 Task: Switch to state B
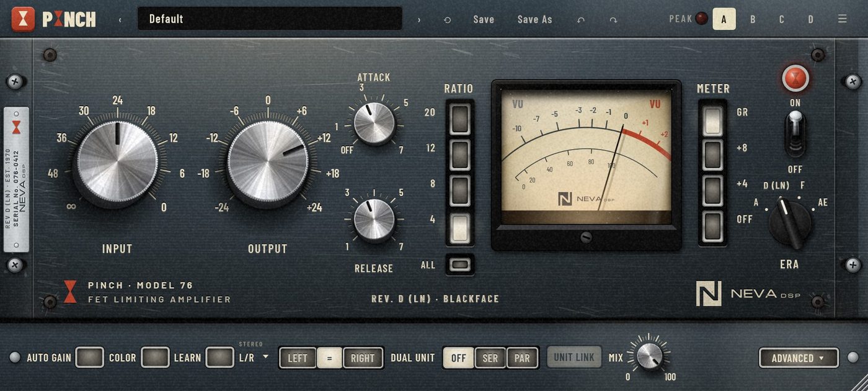753,19
